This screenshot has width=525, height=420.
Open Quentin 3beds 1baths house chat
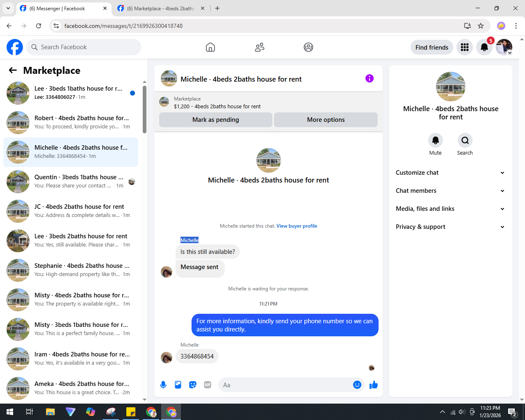click(71, 182)
